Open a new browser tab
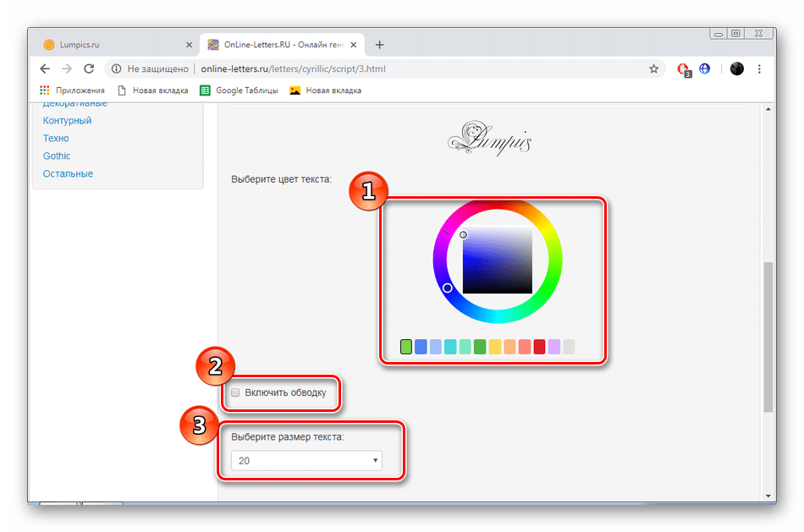 coord(379,45)
